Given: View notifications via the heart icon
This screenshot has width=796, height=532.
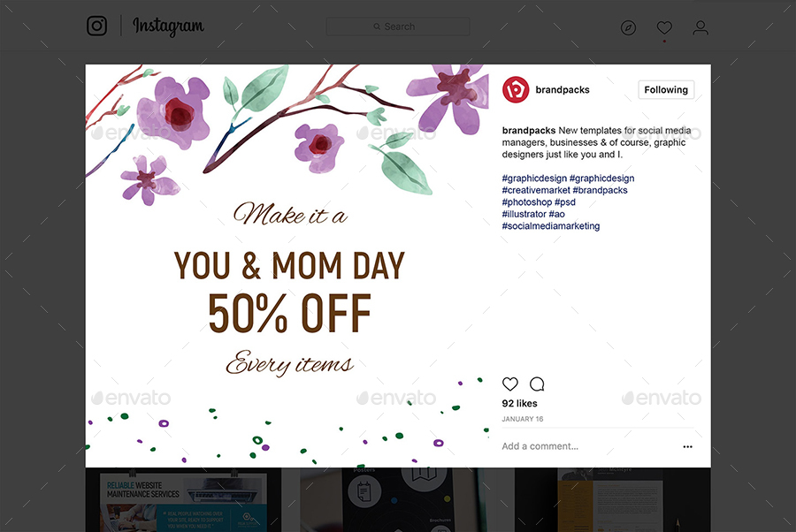Looking at the screenshot, I should point(664,27).
